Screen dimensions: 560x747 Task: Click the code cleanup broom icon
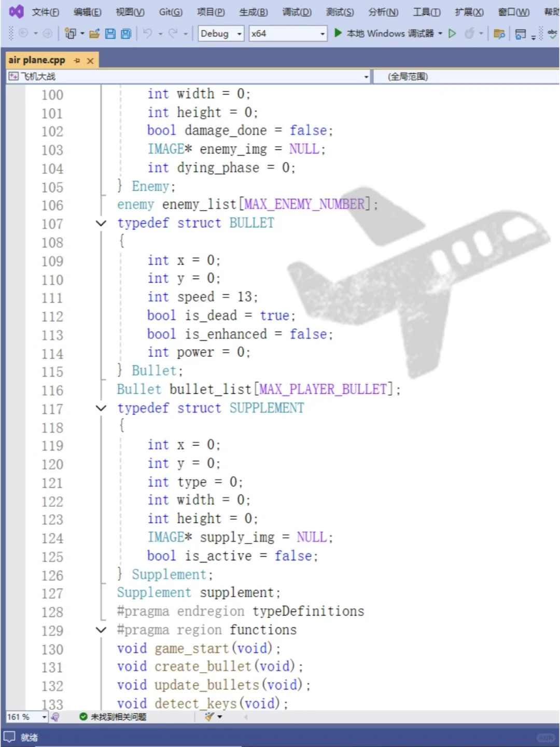pos(209,717)
